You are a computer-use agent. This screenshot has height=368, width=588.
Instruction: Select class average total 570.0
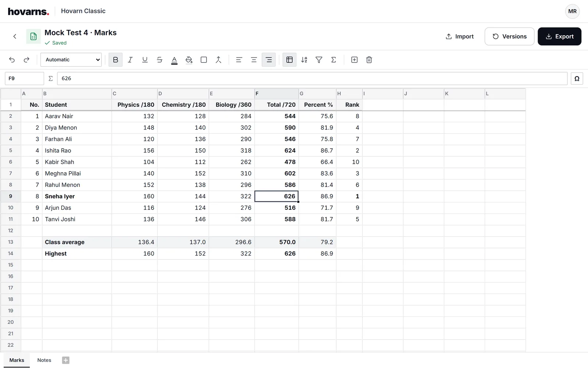(x=276, y=242)
